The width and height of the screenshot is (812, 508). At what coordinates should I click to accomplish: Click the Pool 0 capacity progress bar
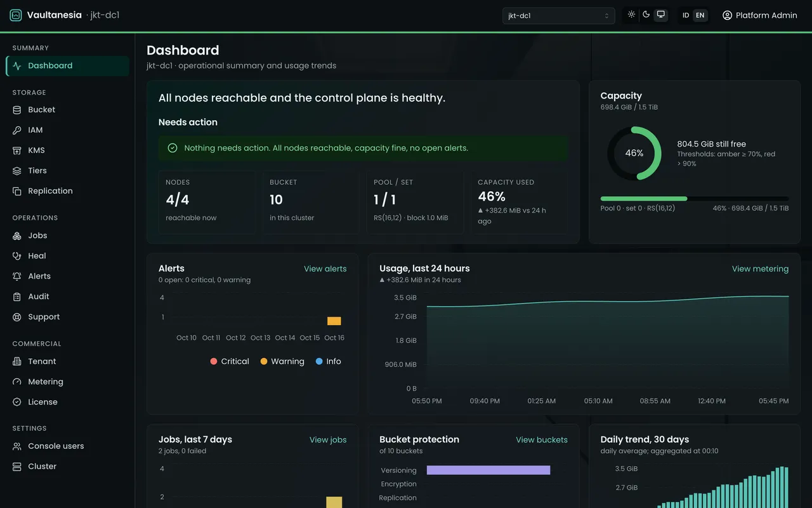pos(695,199)
